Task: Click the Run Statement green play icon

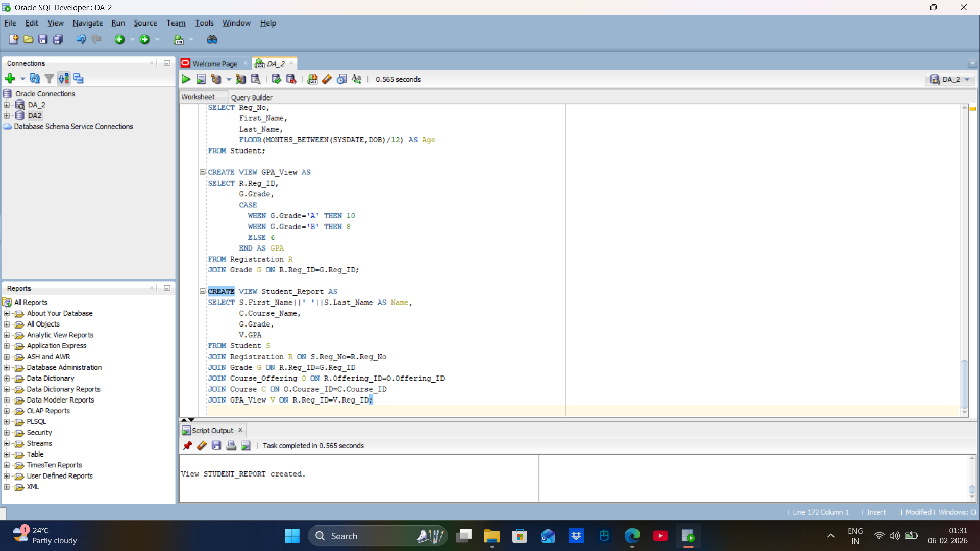Action: click(186, 79)
